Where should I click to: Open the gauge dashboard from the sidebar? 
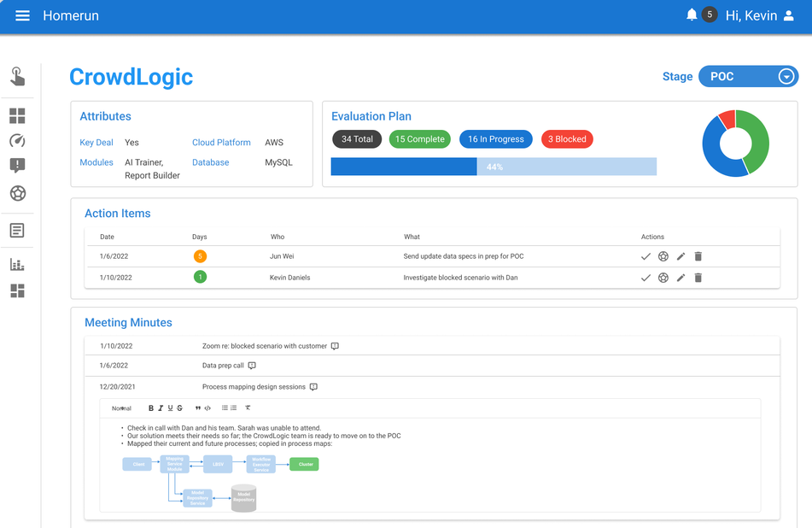(18, 140)
